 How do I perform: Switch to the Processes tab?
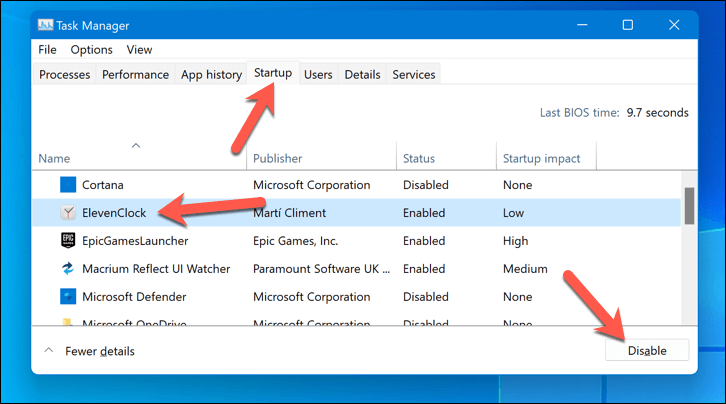[x=65, y=75]
